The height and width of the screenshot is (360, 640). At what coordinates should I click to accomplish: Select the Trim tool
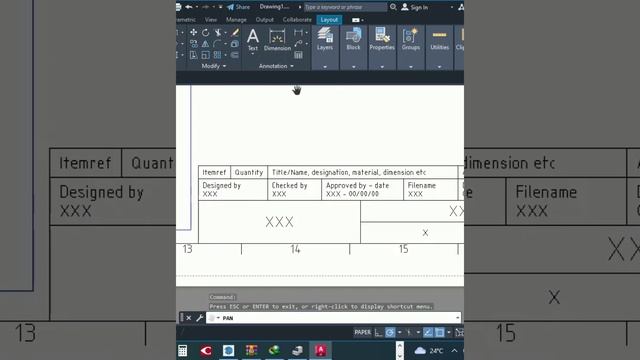(x=218, y=32)
